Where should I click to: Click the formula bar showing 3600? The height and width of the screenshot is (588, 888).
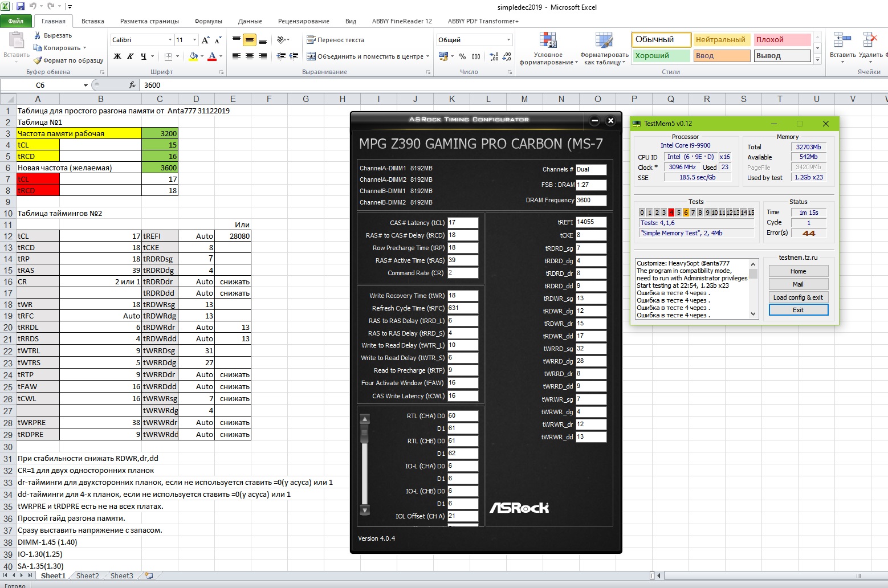tap(513, 85)
